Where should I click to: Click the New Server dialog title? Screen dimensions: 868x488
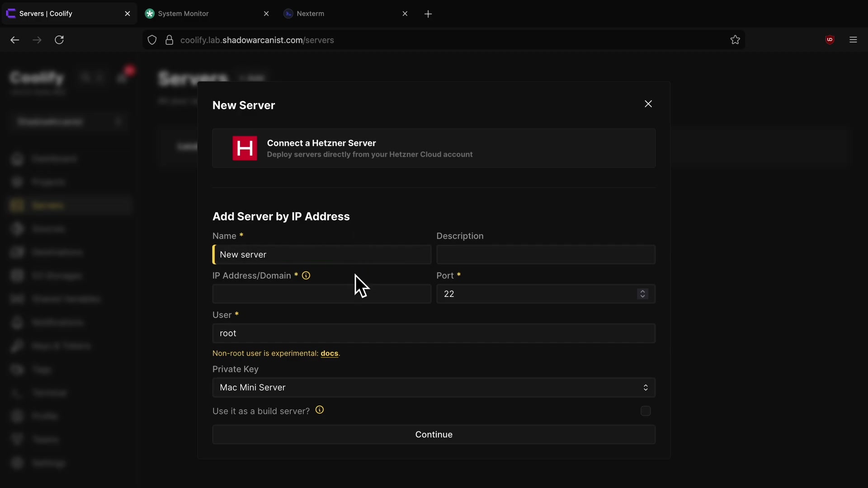coord(244,105)
